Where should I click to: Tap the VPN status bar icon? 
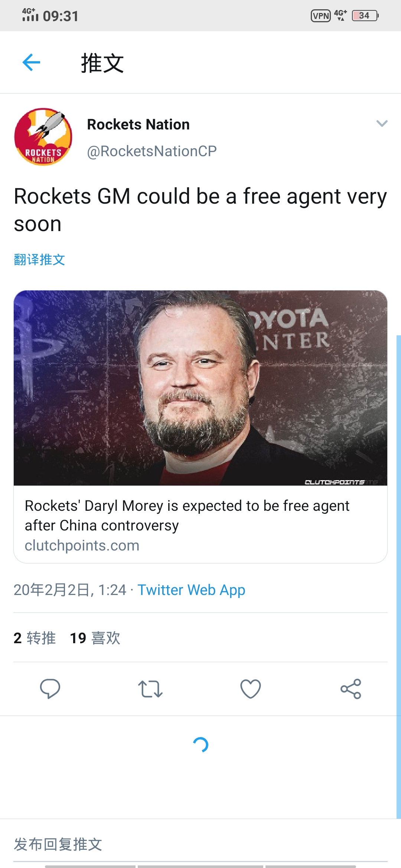[x=321, y=16]
